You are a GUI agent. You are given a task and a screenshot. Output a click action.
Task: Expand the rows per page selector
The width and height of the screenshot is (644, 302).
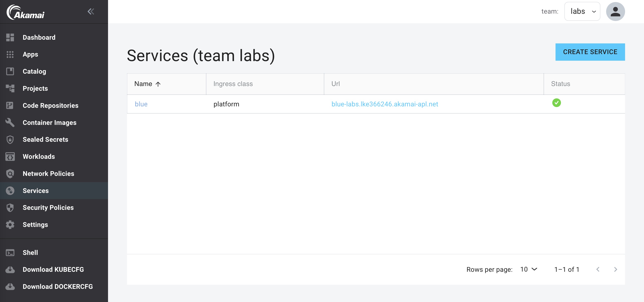tap(529, 269)
